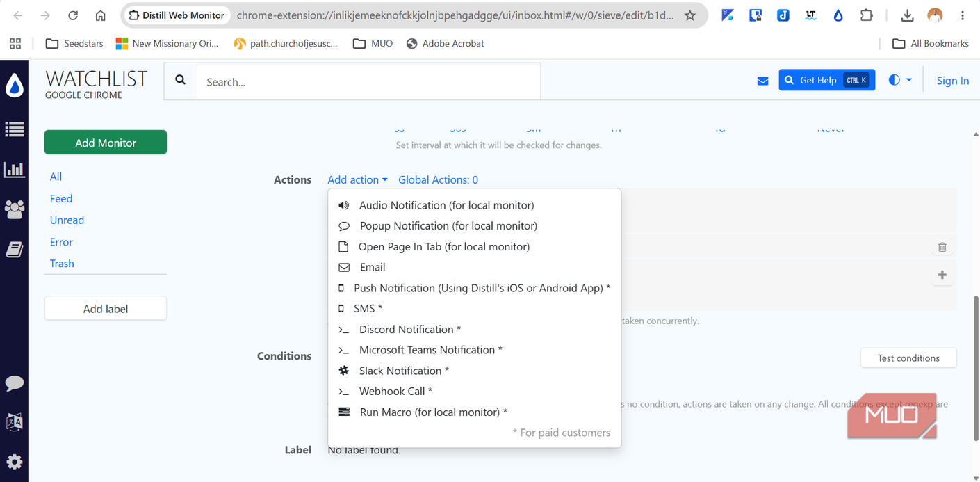
Task: Click the Get Help button
Action: pyautogui.click(x=827, y=80)
